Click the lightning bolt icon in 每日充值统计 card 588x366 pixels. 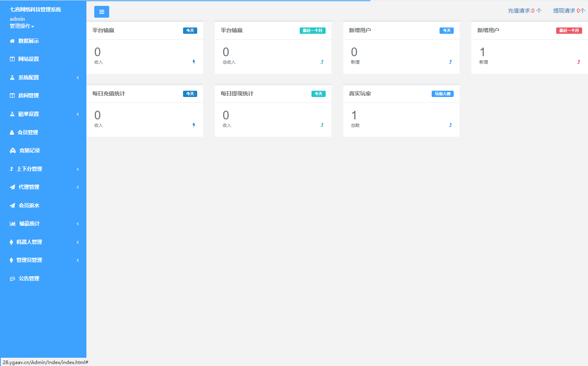click(x=194, y=125)
